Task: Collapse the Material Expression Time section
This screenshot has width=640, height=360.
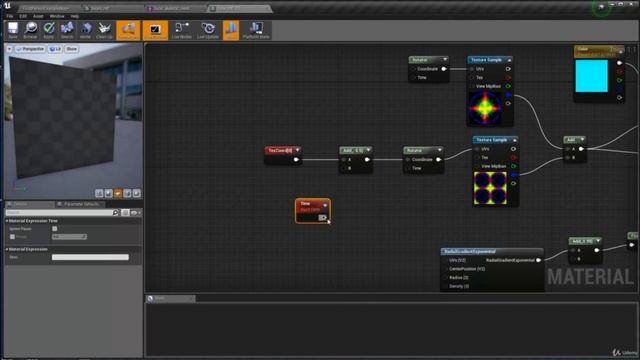Action: pos(7,221)
